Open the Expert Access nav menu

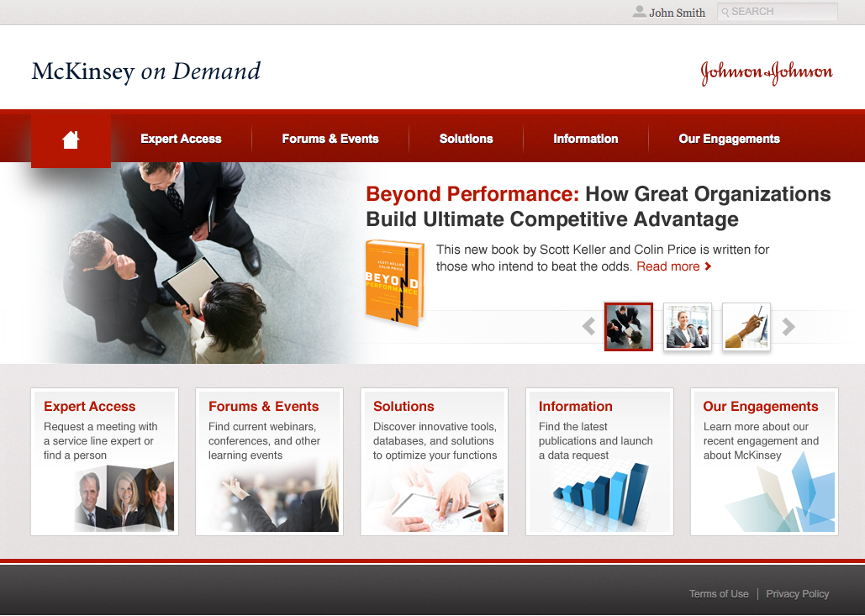pyautogui.click(x=181, y=139)
